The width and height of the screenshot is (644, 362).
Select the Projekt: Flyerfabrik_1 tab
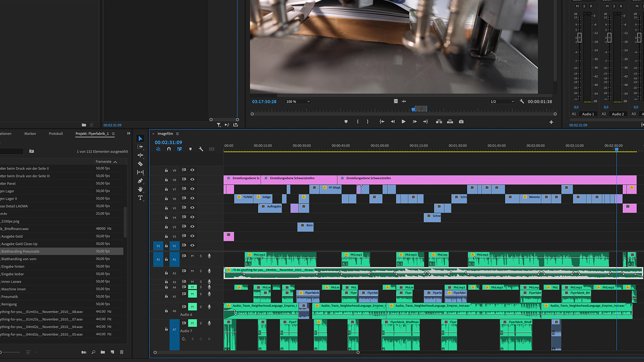click(92, 134)
